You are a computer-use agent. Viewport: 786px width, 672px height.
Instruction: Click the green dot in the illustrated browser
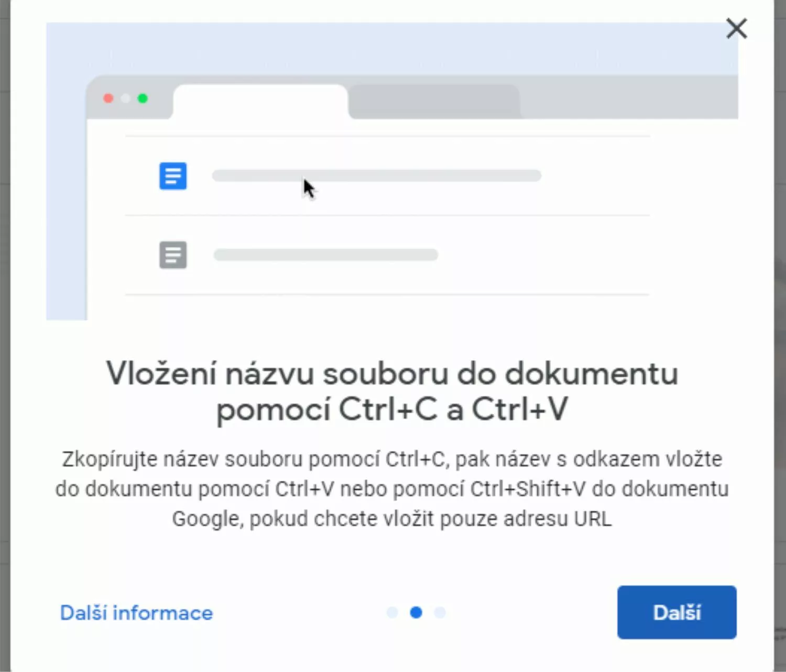[x=143, y=98]
